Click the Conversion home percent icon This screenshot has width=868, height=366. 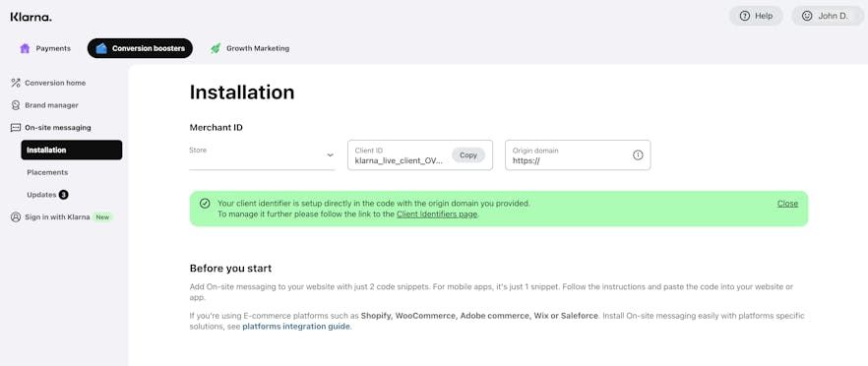pos(16,83)
